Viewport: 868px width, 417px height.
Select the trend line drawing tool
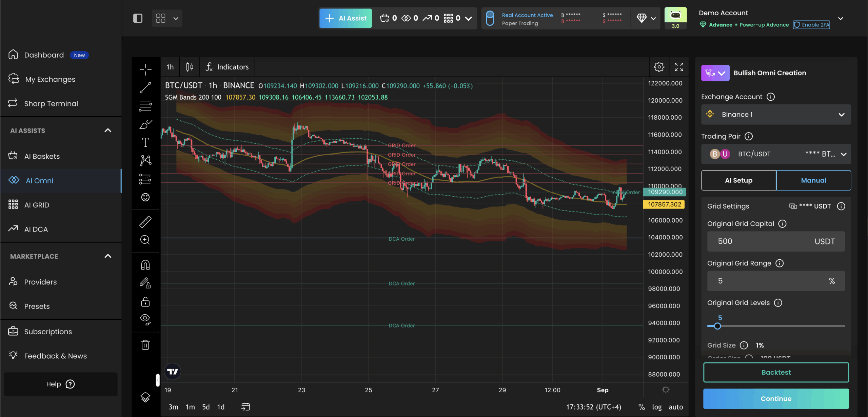click(145, 88)
